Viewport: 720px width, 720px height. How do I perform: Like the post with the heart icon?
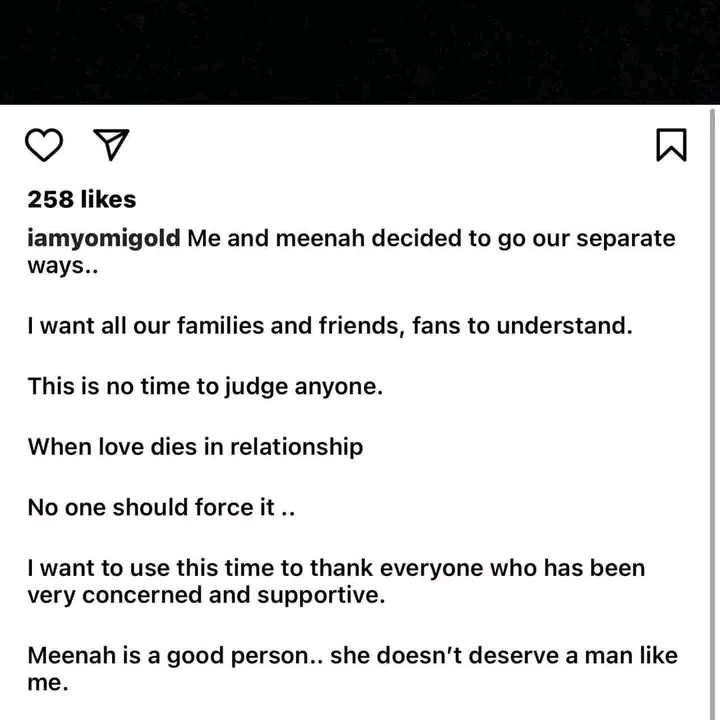(44, 146)
